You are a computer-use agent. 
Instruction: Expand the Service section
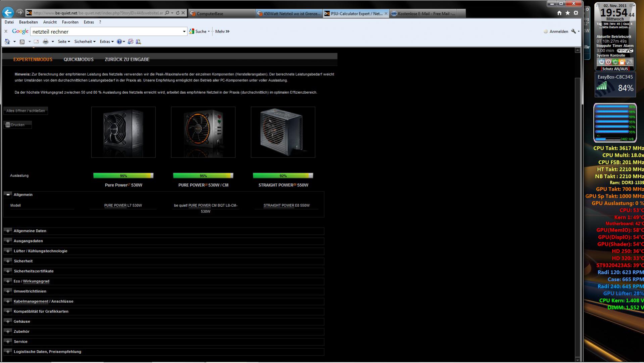click(8, 342)
